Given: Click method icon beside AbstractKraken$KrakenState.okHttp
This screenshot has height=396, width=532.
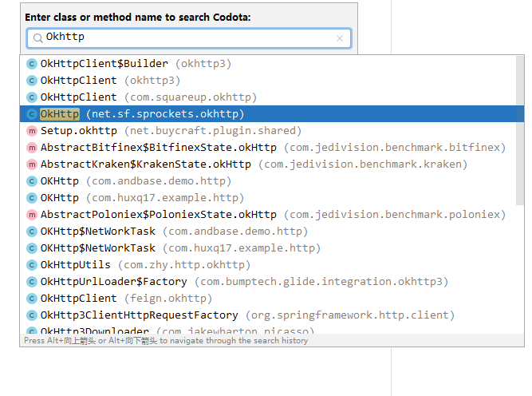Looking at the screenshot, I should click(32, 164).
